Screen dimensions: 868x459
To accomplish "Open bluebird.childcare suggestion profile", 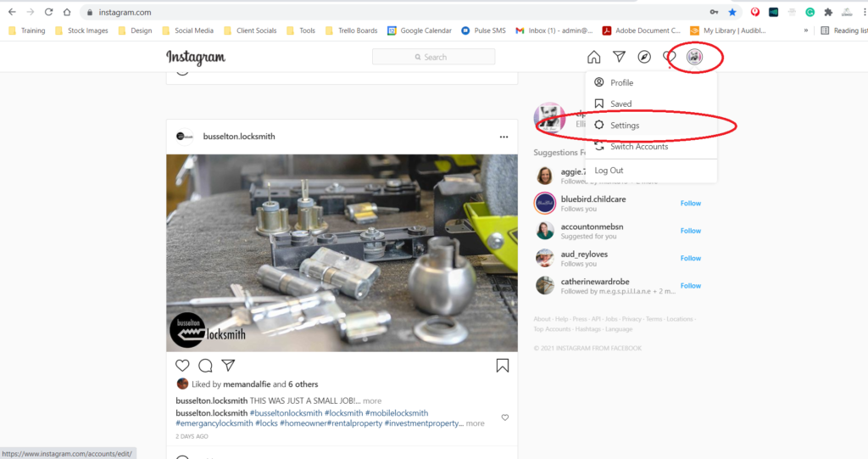I will pos(593,199).
